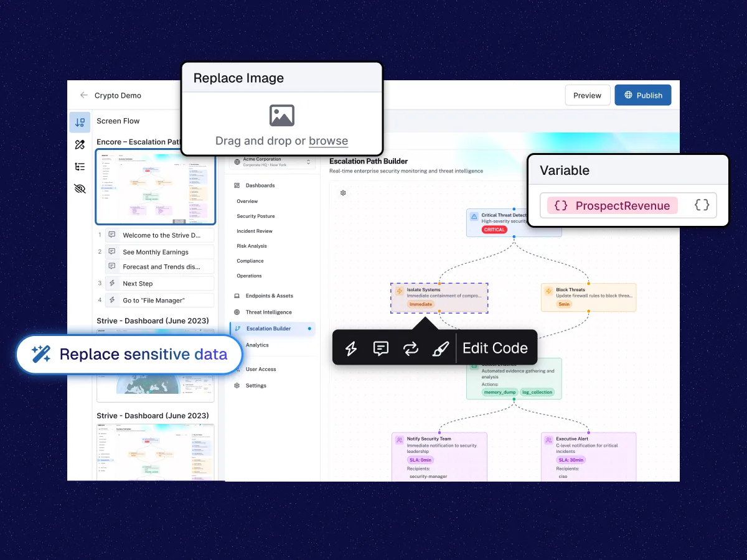Click the SLA: 0min badge
The image size is (747, 560).
coord(420,460)
